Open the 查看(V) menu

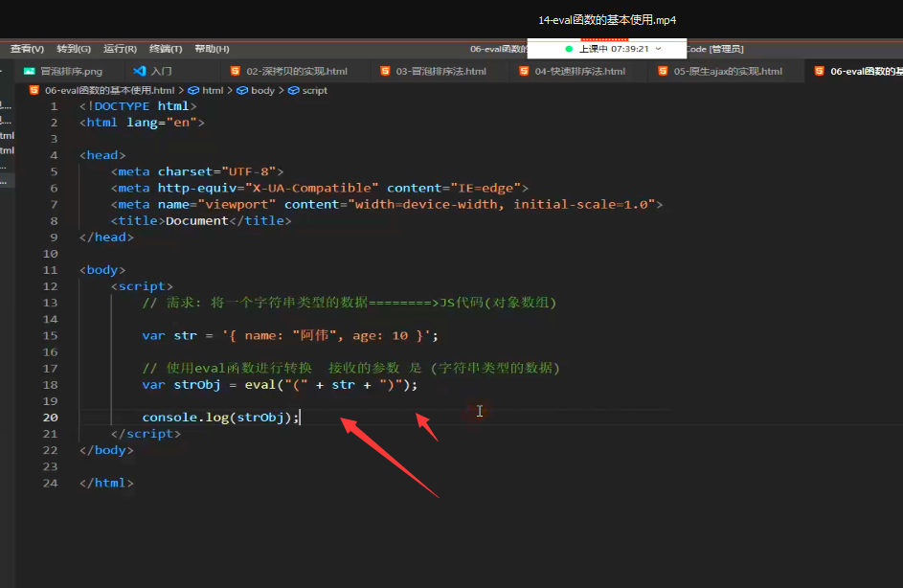[x=27, y=49]
